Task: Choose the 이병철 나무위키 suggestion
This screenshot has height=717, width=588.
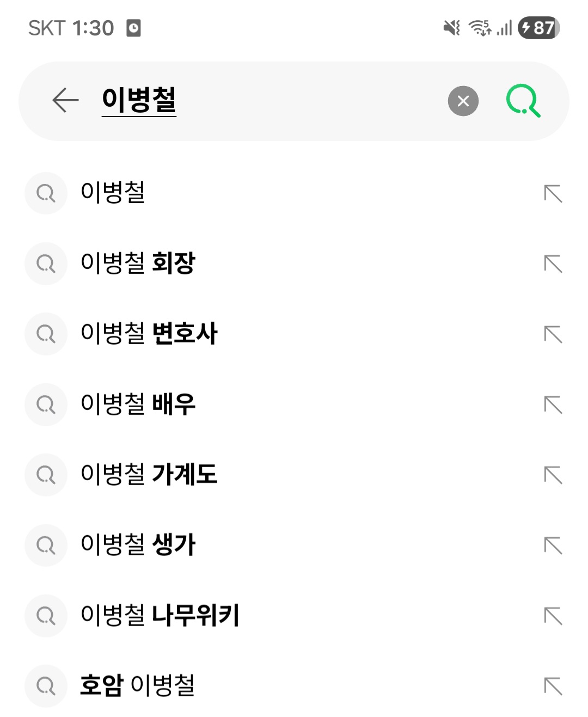Action: 160,615
